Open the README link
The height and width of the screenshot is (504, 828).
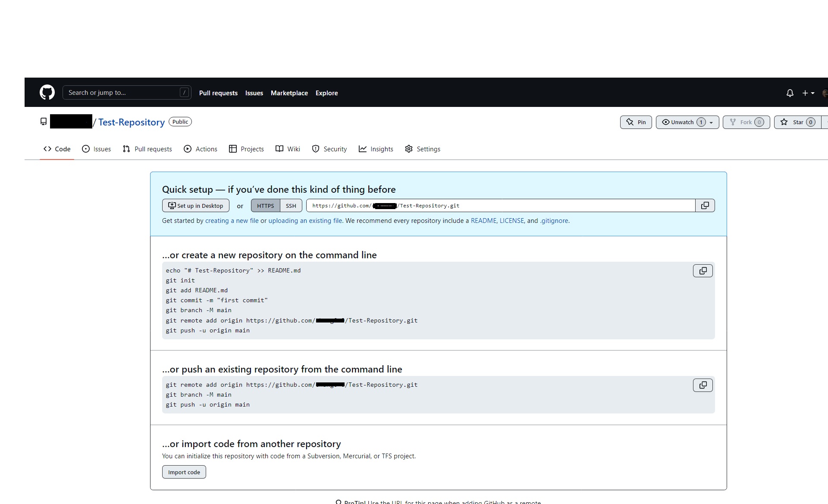(483, 221)
